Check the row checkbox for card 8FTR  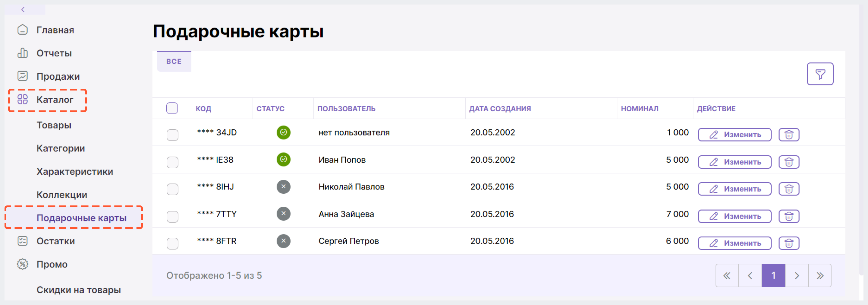coord(172,243)
